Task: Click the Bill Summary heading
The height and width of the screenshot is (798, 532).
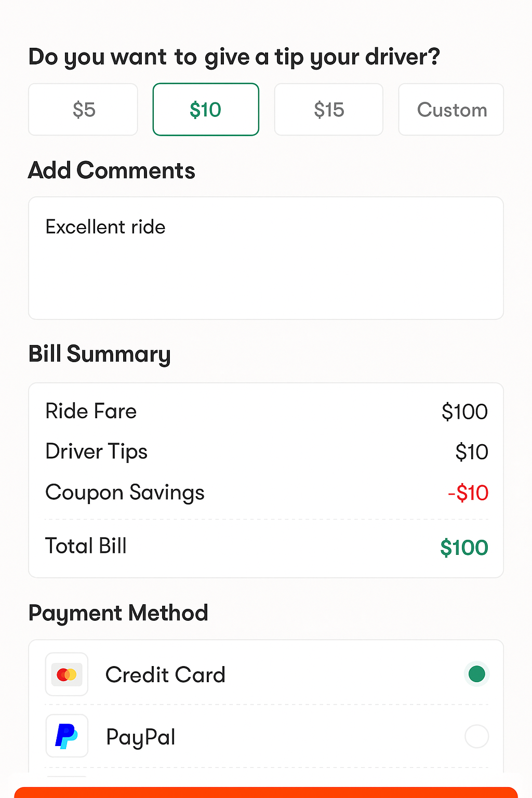Action: coord(100,354)
